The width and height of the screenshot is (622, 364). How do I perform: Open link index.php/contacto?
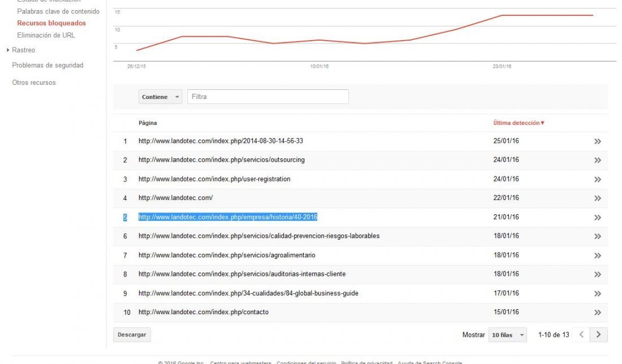pyautogui.click(x=204, y=312)
